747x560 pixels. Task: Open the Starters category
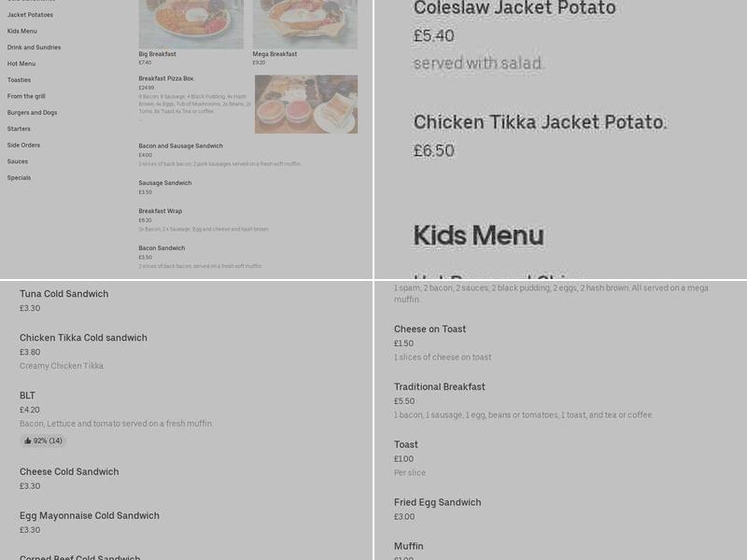coord(19,129)
